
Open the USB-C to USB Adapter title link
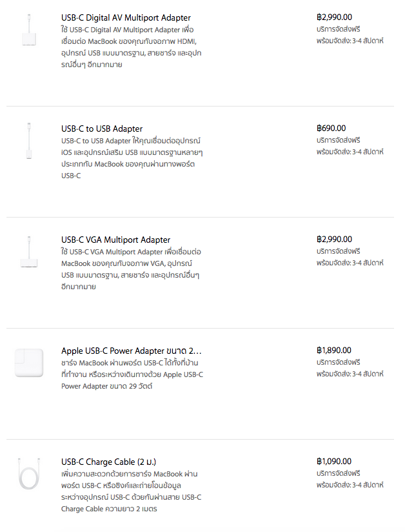pos(102,129)
